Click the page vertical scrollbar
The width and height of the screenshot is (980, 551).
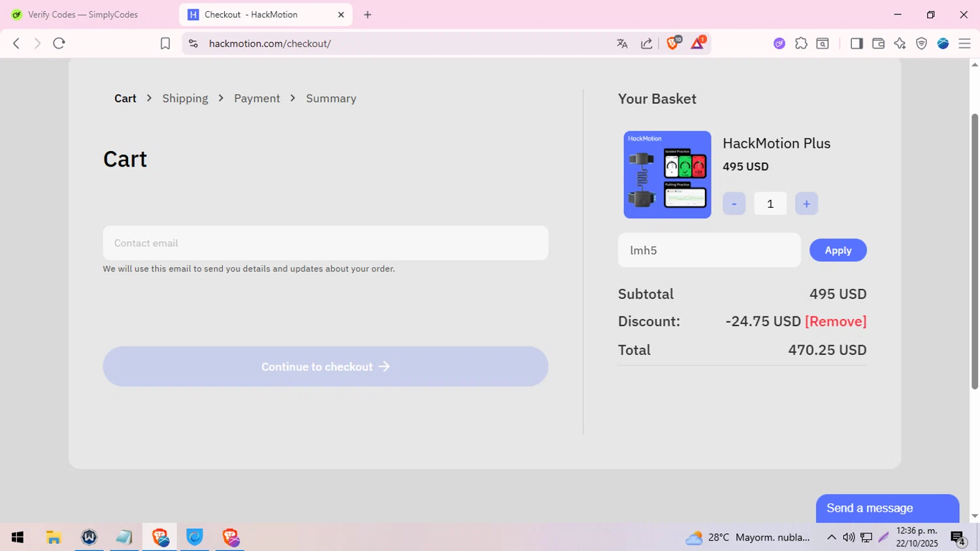(x=975, y=252)
